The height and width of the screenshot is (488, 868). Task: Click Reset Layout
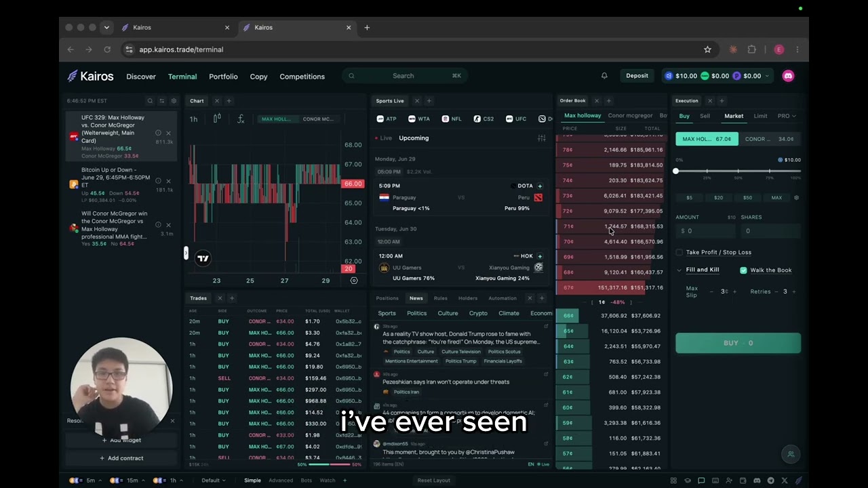tap(433, 481)
